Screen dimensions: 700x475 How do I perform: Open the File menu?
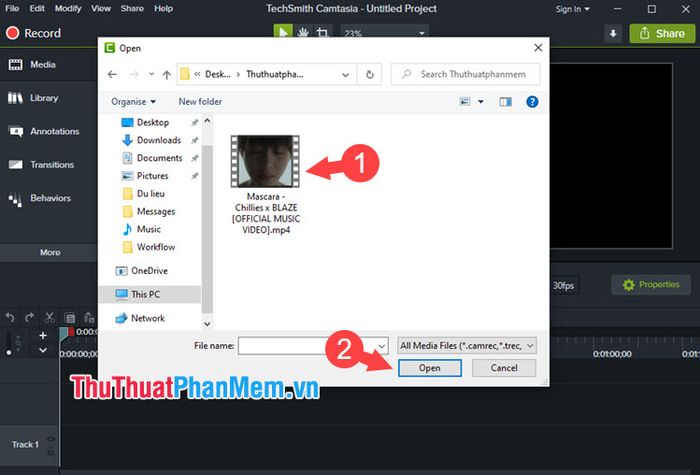(x=12, y=8)
